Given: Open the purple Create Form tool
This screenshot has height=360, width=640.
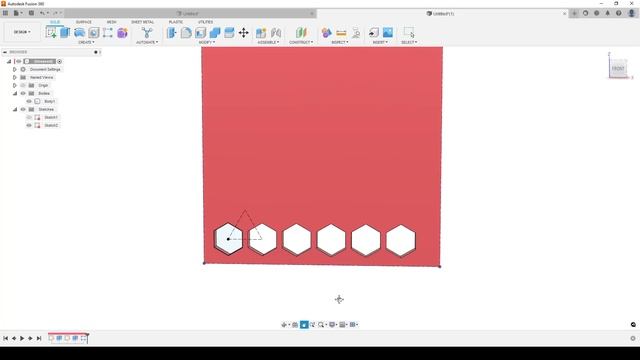Looking at the screenshot, I should pos(122,33).
